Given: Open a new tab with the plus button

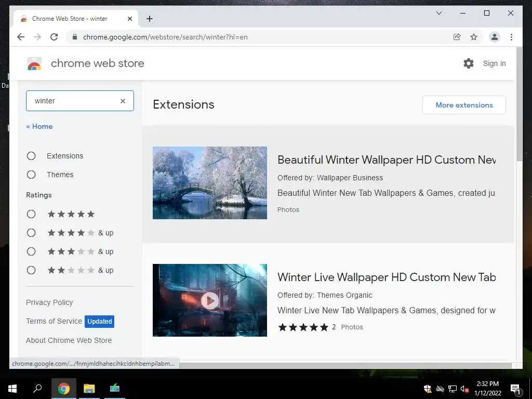Looking at the screenshot, I should coord(150,19).
